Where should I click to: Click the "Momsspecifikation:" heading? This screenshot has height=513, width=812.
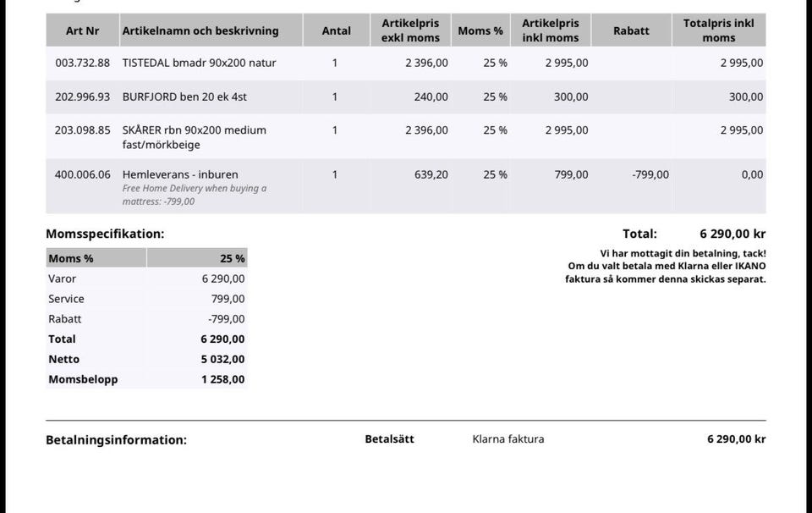click(105, 234)
